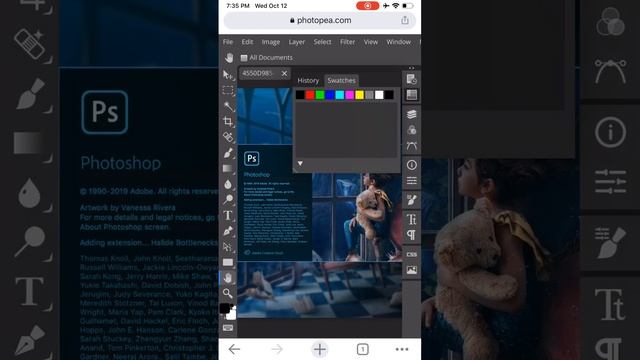Open the Paths panel icon

[411, 146]
